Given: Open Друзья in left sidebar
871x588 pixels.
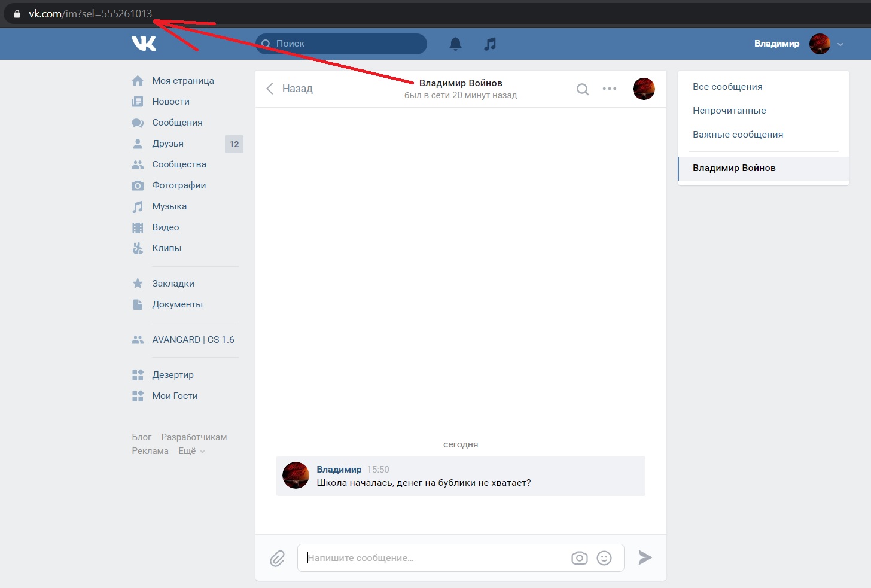Looking at the screenshot, I should (x=185, y=144).
